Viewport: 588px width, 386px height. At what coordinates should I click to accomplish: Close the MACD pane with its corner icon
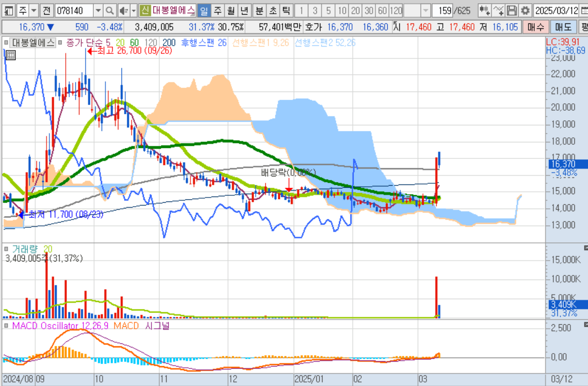tap(586, 324)
